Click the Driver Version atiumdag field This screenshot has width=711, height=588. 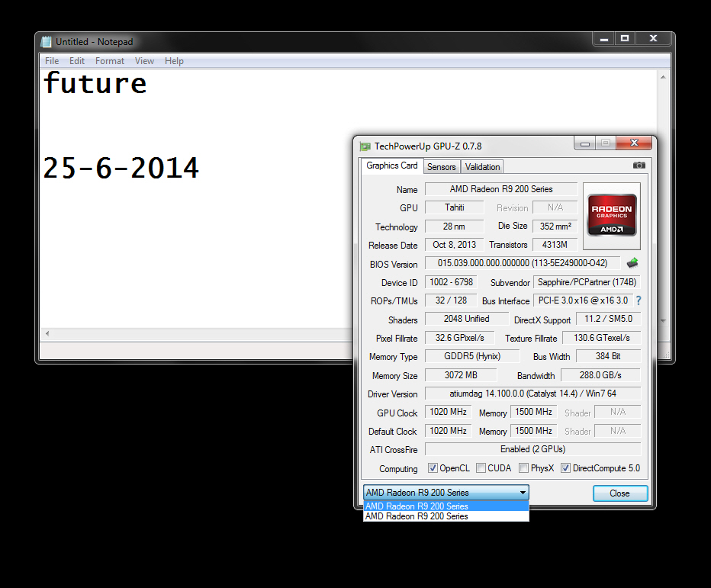(x=532, y=394)
